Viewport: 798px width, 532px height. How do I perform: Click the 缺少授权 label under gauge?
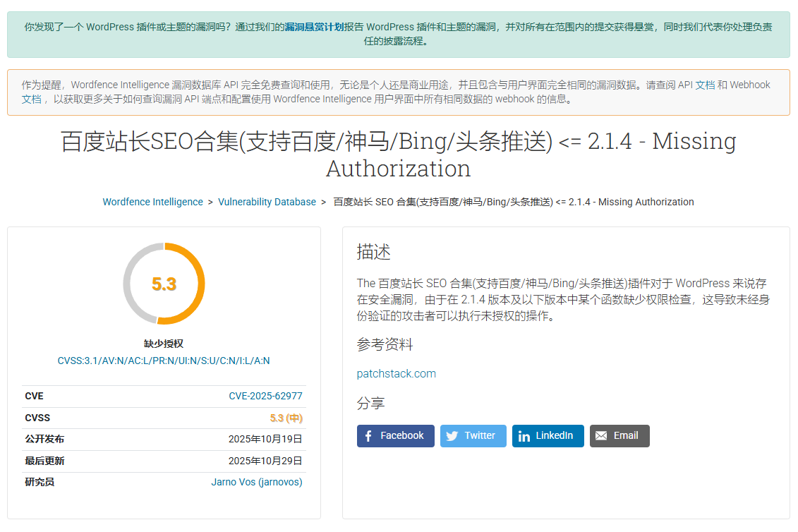tap(164, 344)
